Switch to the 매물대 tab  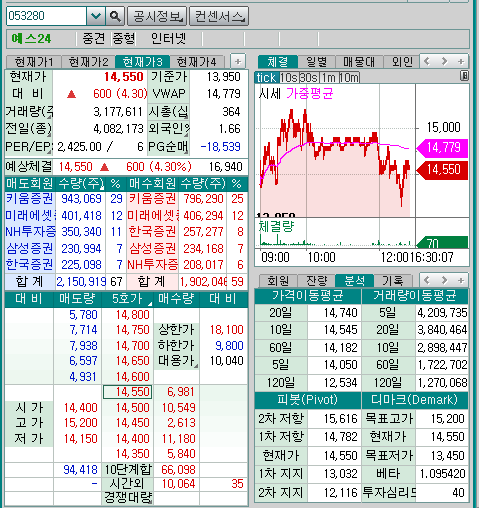click(359, 62)
